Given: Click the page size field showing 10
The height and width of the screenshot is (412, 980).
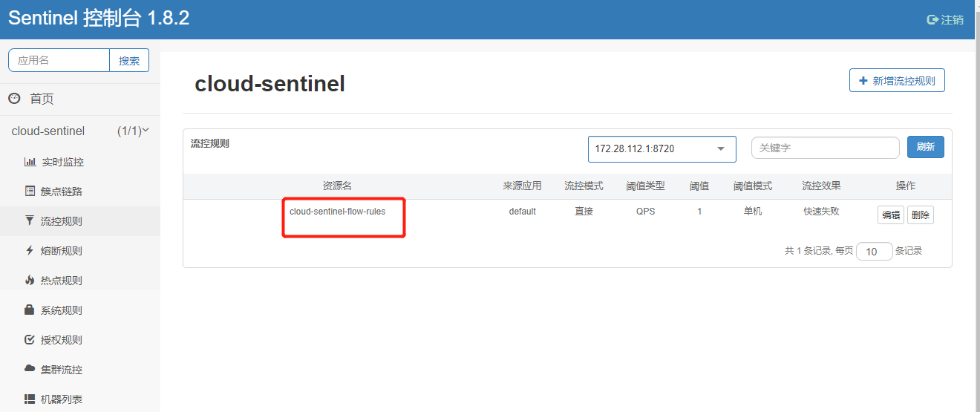Looking at the screenshot, I should tap(874, 251).
